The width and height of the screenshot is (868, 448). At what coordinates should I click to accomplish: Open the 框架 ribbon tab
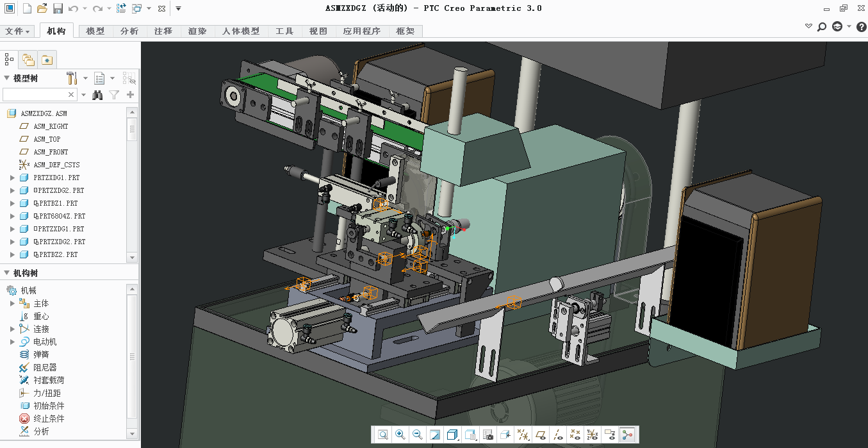pyautogui.click(x=405, y=31)
